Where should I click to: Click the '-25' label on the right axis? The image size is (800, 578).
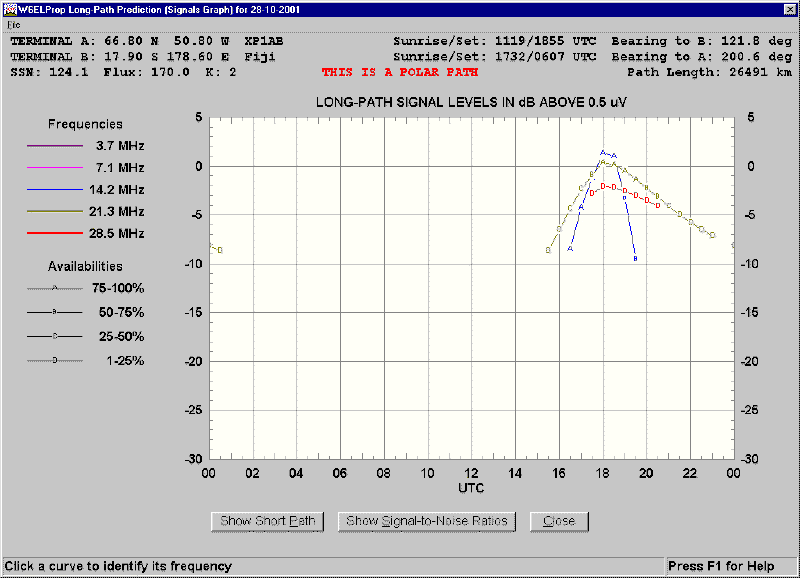[x=749, y=410]
